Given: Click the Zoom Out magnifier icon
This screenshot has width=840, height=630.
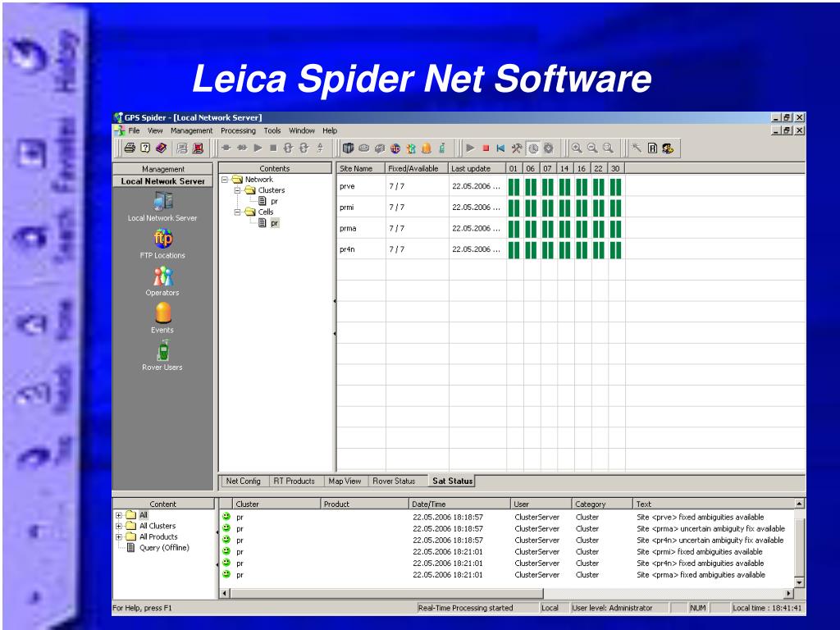Looking at the screenshot, I should 592,148.
